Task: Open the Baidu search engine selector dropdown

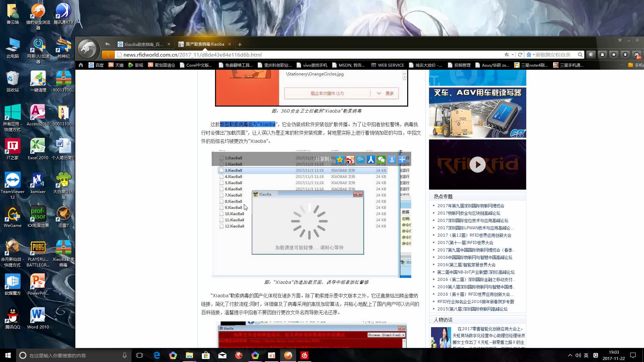Action: [x=530, y=55]
